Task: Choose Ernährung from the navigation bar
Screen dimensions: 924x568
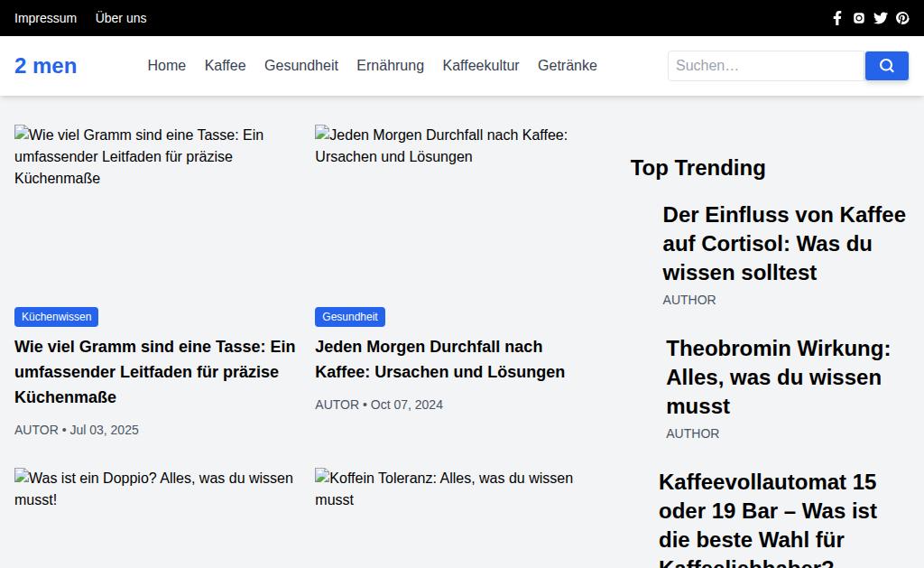Action: point(390,66)
